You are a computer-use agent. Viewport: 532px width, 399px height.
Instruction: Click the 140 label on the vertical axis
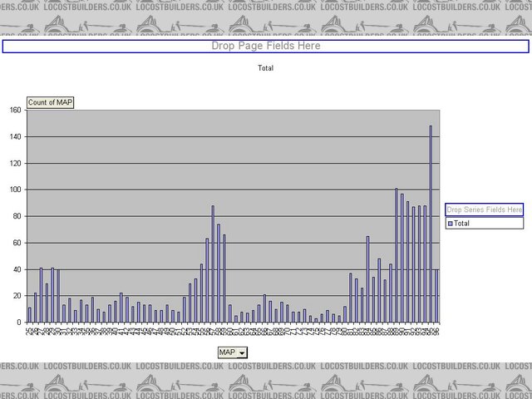[16, 136]
